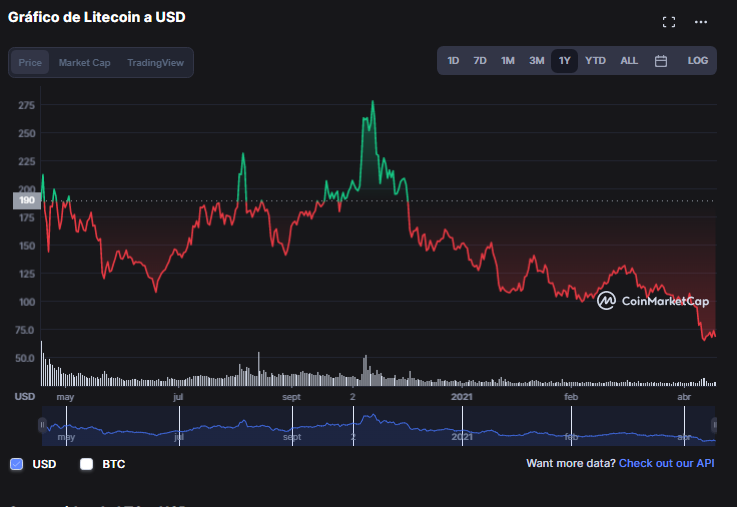Click the '2021' label on the time axis
Viewport: 737px width, 507px height.
tap(462, 397)
